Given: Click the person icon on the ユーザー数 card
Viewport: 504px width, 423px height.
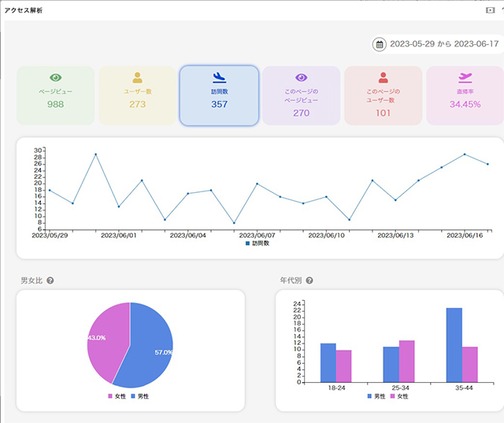Looking at the screenshot, I should pyautogui.click(x=137, y=77).
